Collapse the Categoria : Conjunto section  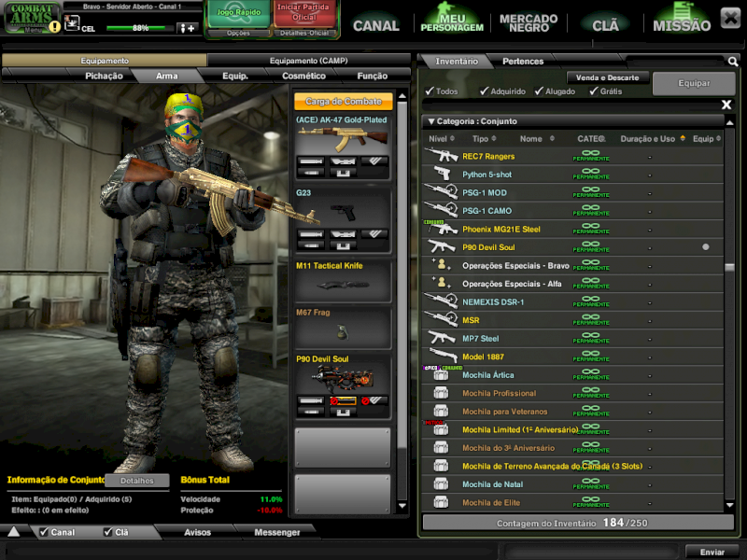431,121
